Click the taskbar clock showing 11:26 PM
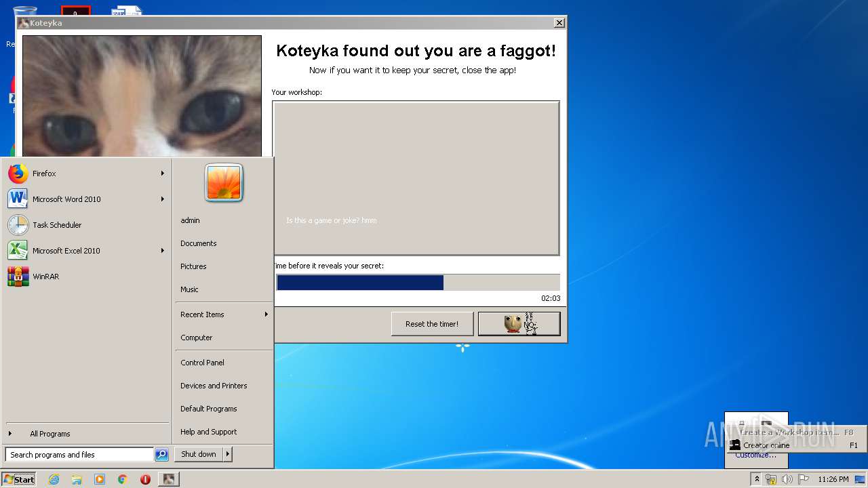The height and width of the screenshot is (488, 868). tap(833, 479)
